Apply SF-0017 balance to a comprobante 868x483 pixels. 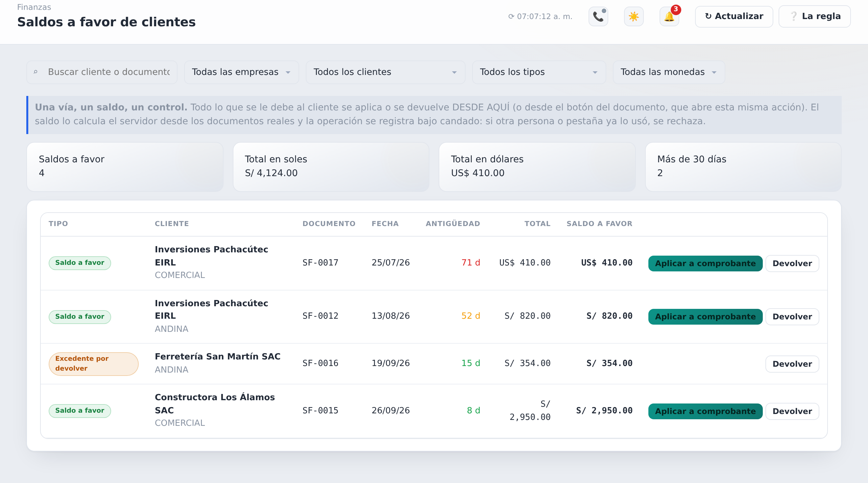point(705,264)
